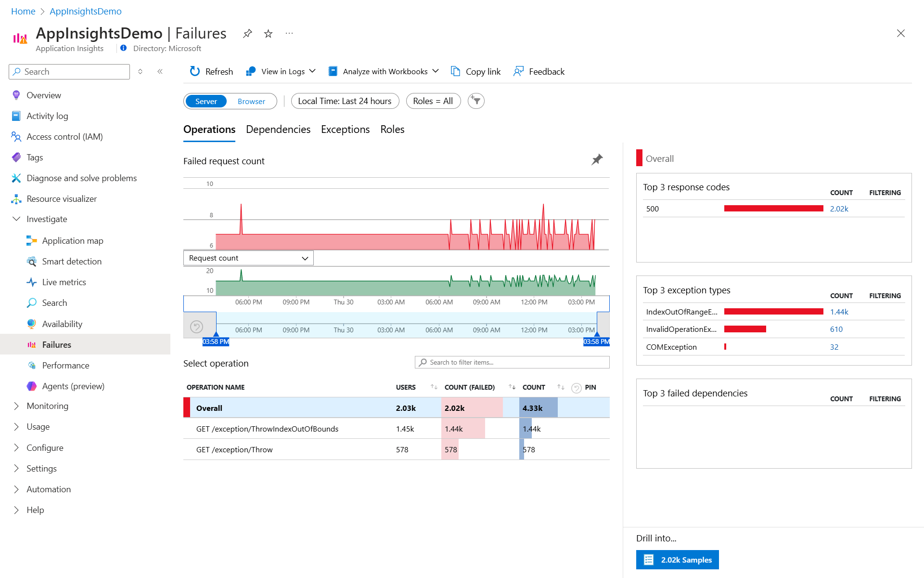924x578 pixels.
Task: Sort the table by Count (Failed) column
Action: click(x=512, y=387)
